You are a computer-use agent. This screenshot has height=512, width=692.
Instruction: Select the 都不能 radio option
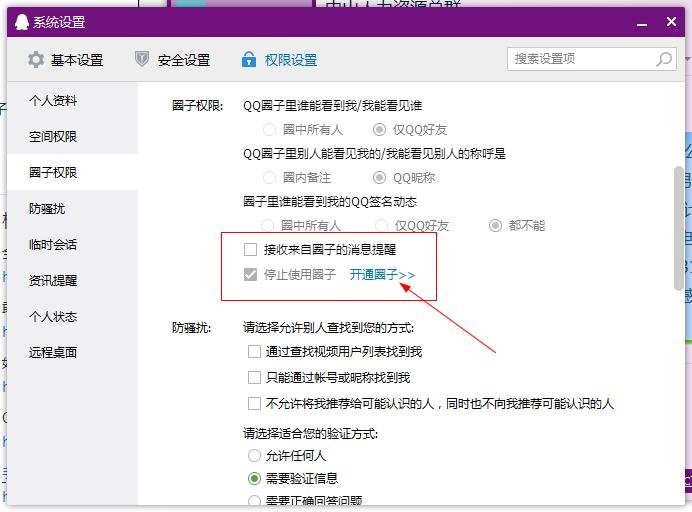(x=495, y=226)
